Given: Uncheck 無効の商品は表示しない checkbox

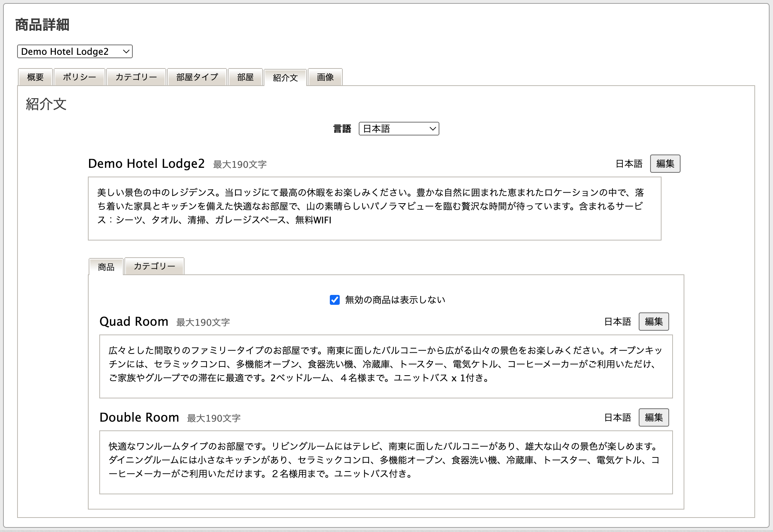Looking at the screenshot, I should click(x=335, y=300).
